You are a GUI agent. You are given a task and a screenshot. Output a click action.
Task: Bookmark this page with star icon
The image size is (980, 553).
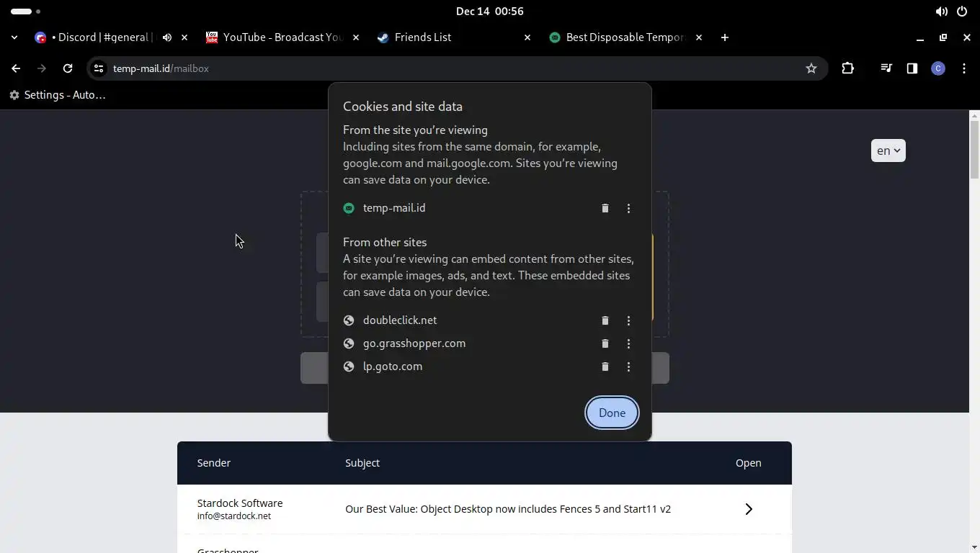[811, 68]
